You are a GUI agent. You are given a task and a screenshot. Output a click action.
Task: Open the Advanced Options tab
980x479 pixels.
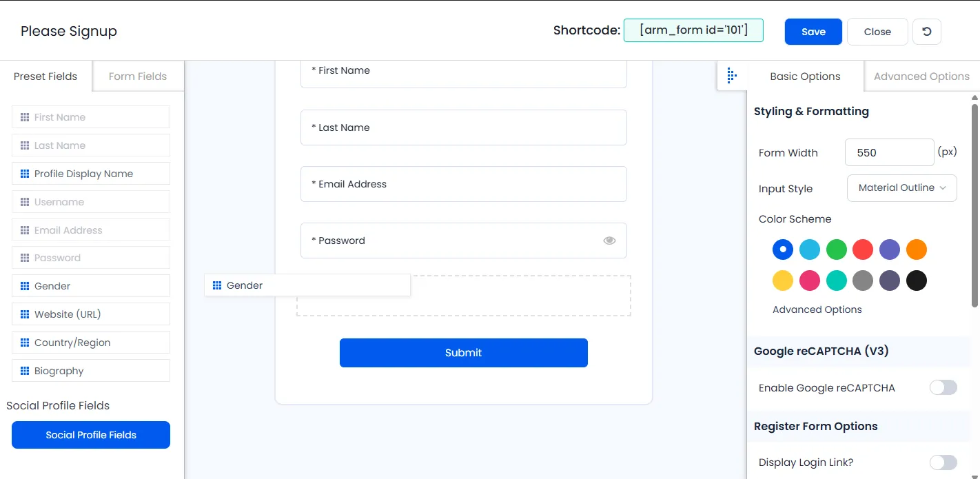(921, 76)
